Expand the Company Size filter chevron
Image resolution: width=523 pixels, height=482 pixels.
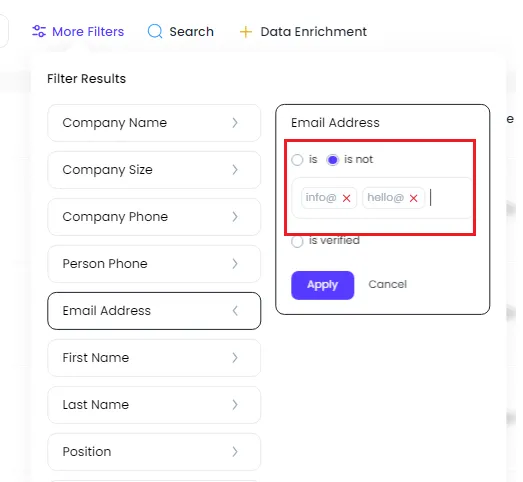tap(235, 170)
